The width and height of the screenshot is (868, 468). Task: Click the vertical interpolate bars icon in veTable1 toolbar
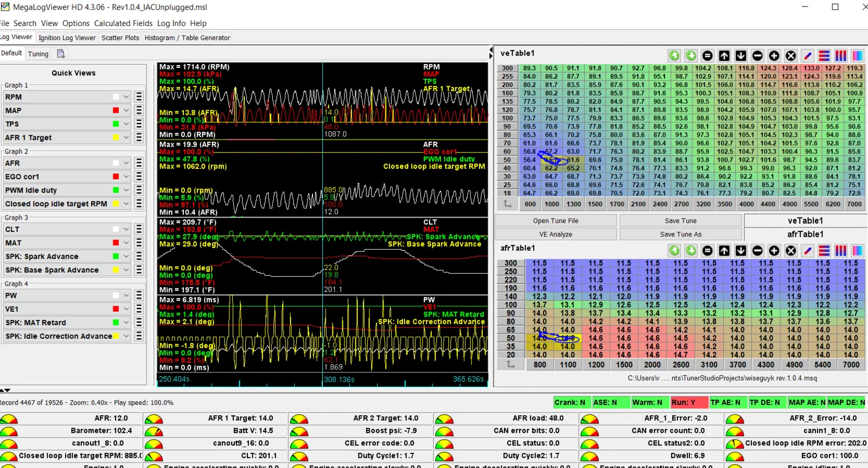pos(841,55)
